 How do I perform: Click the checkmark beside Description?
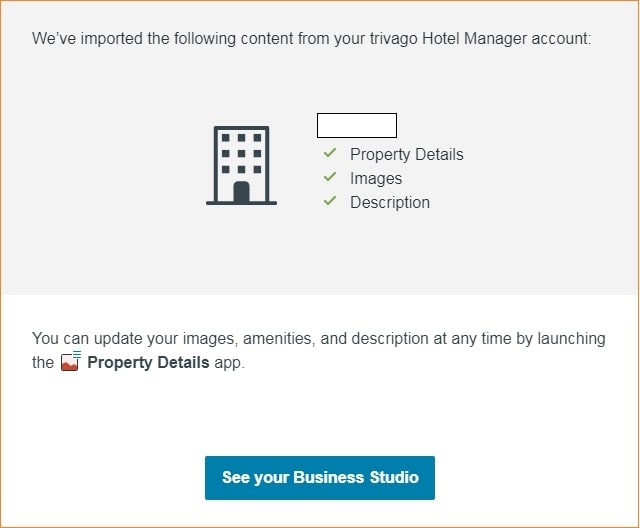pos(329,201)
